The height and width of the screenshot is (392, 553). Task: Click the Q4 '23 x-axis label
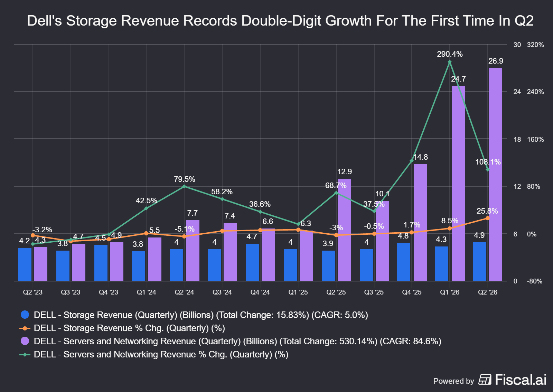coord(109,292)
